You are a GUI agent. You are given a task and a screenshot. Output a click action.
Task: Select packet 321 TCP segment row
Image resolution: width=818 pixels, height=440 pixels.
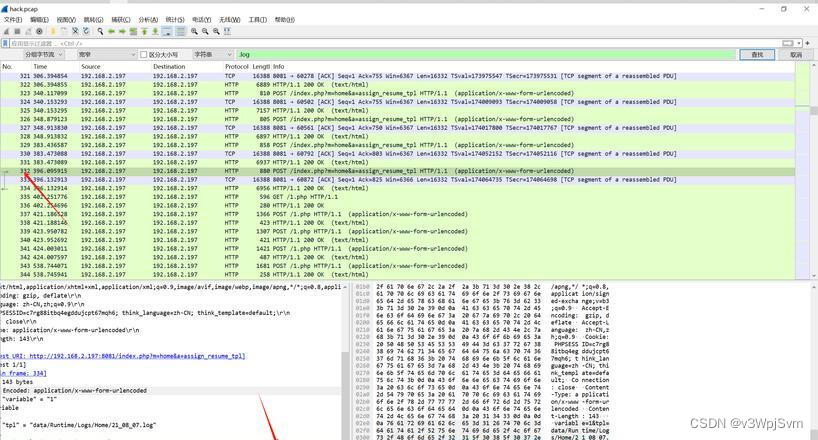(x=398, y=76)
